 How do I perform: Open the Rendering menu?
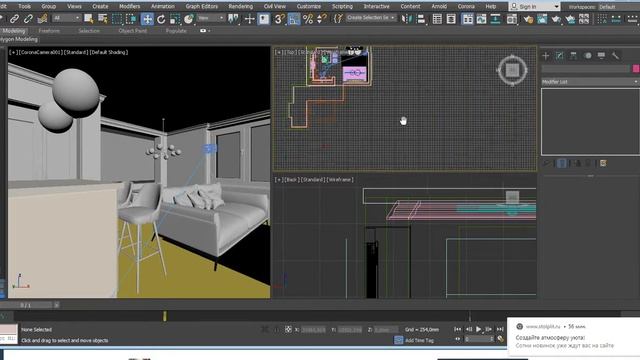(240, 7)
